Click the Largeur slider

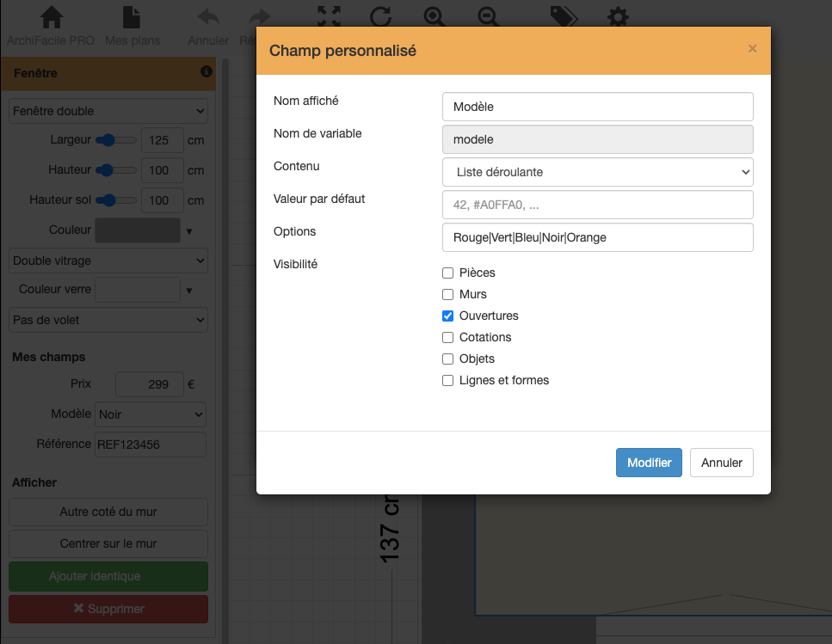(x=115, y=140)
